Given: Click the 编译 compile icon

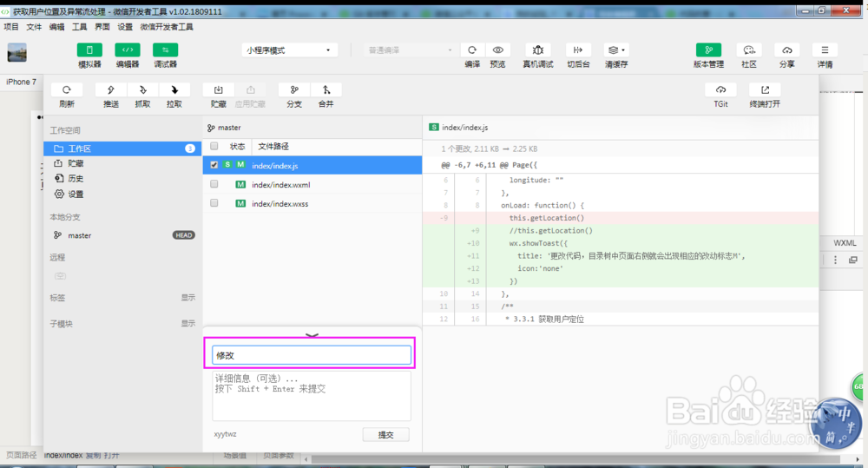Looking at the screenshot, I should point(472,49).
